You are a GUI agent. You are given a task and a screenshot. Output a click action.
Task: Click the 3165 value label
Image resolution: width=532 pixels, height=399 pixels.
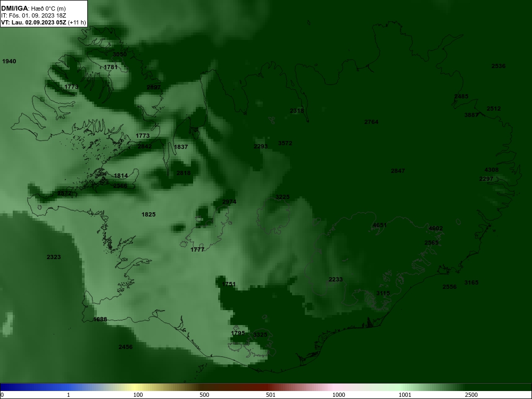[471, 282]
